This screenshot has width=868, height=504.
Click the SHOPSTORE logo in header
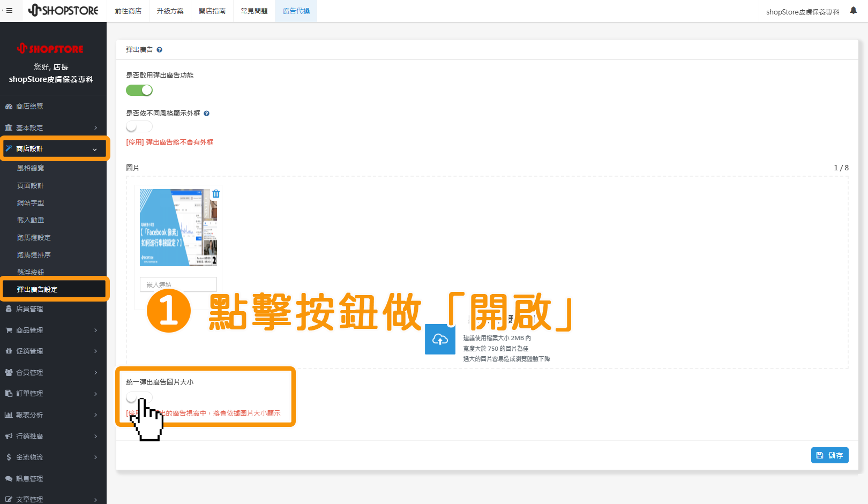click(x=64, y=11)
